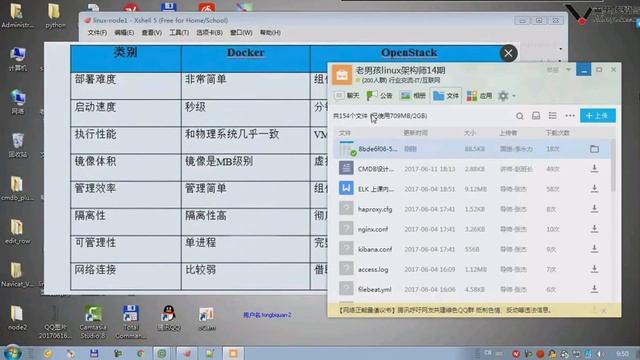Open Xshell 文件(F) menu
The height and width of the screenshot is (360, 640).
coord(97,33)
